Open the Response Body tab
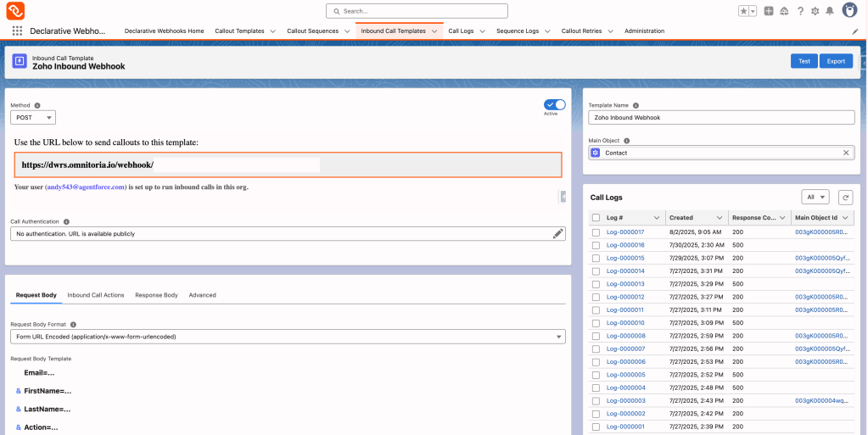 (x=156, y=295)
